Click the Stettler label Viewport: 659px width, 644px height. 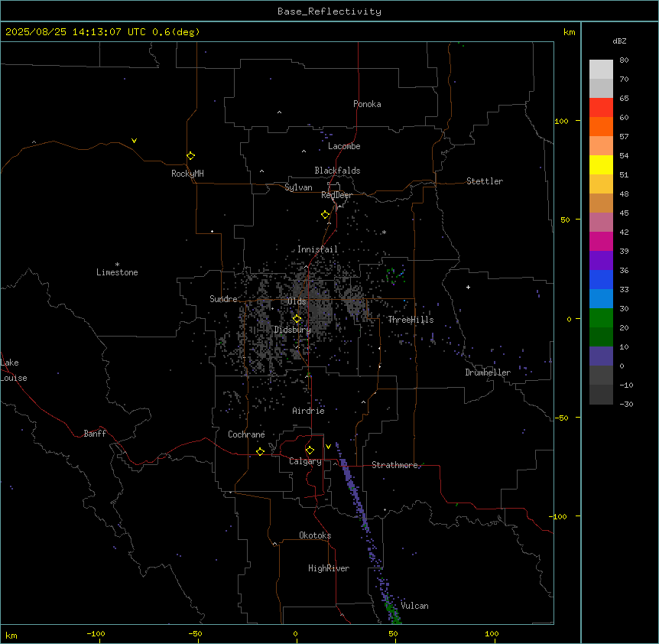point(485,181)
